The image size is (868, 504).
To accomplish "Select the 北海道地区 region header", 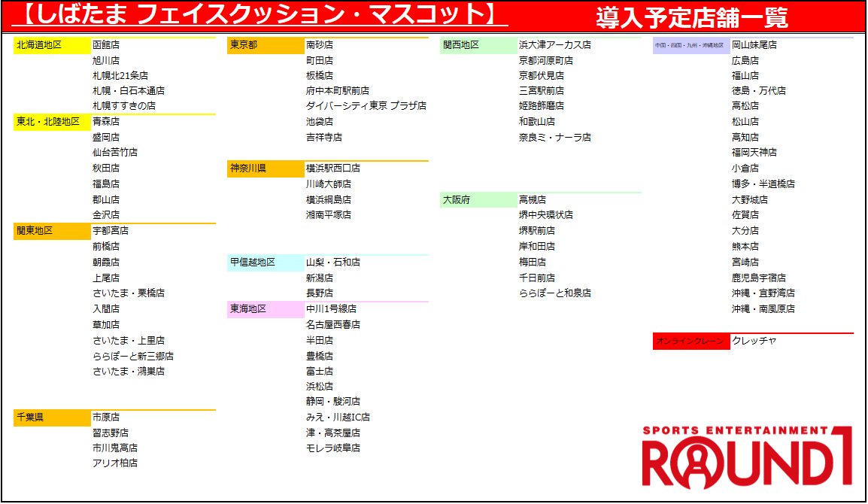I will coord(52,45).
